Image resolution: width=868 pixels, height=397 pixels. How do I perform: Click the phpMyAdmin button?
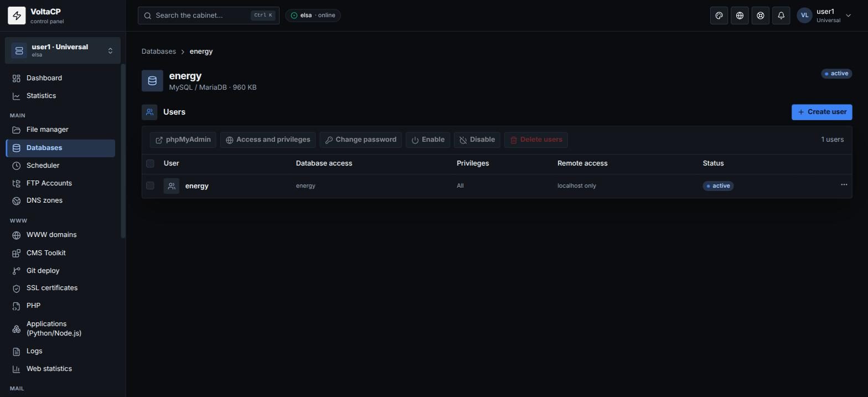pyautogui.click(x=183, y=140)
